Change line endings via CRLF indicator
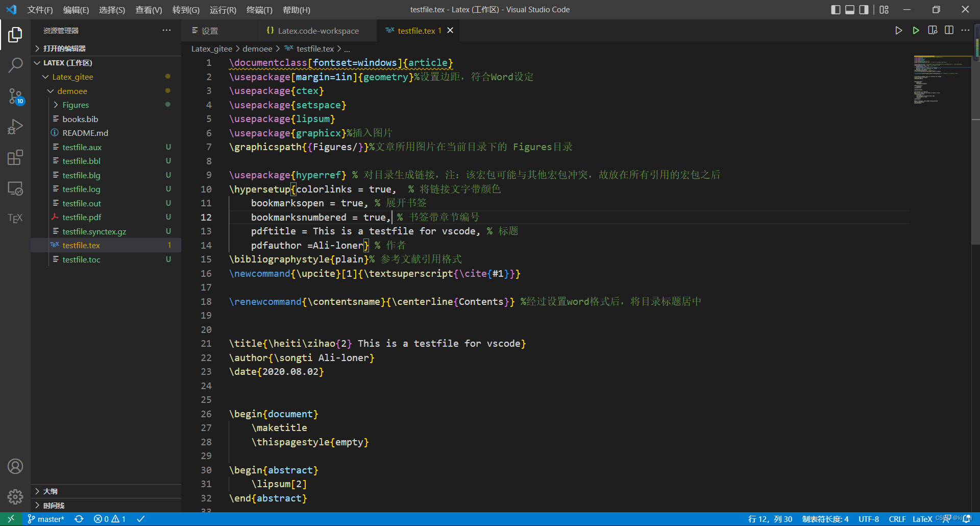The image size is (980, 526). [897, 519]
